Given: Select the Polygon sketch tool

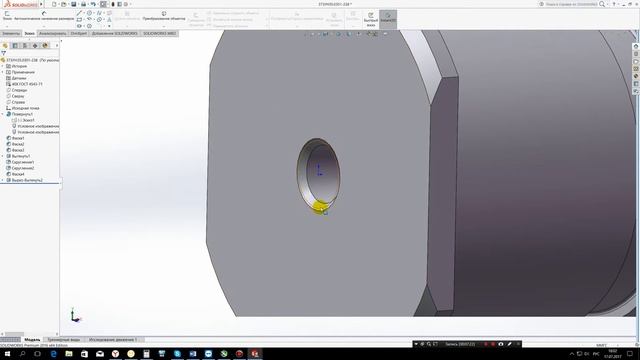Looking at the screenshot, I should pos(89,26).
